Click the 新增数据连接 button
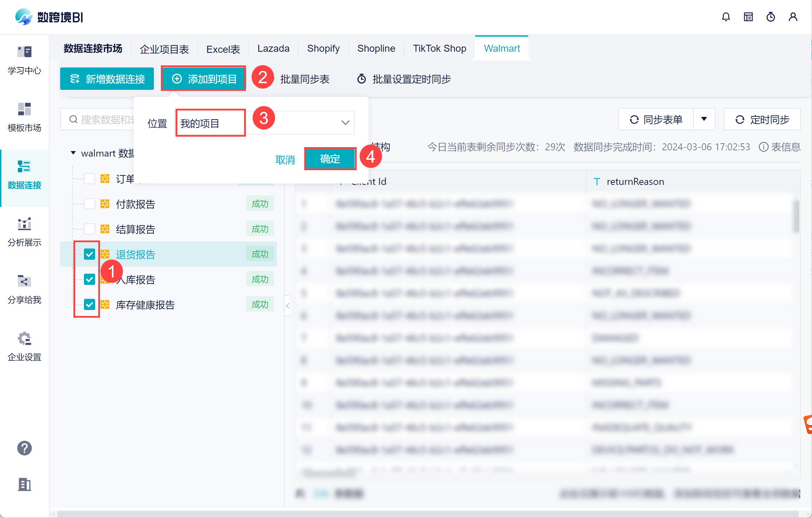The width and height of the screenshot is (812, 518). 107,79
